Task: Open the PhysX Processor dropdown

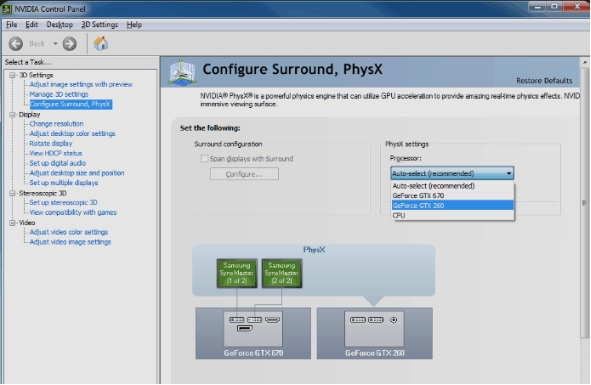Action: [x=452, y=173]
